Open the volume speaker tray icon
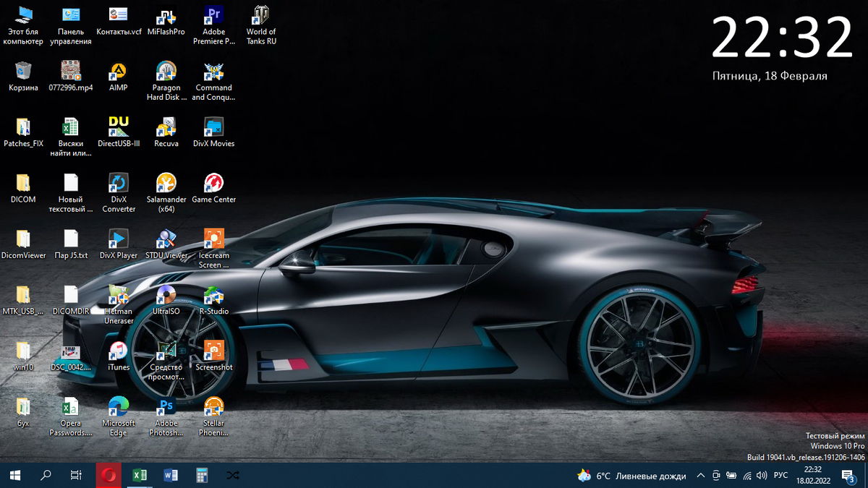The width and height of the screenshot is (868, 488). click(761, 476)
